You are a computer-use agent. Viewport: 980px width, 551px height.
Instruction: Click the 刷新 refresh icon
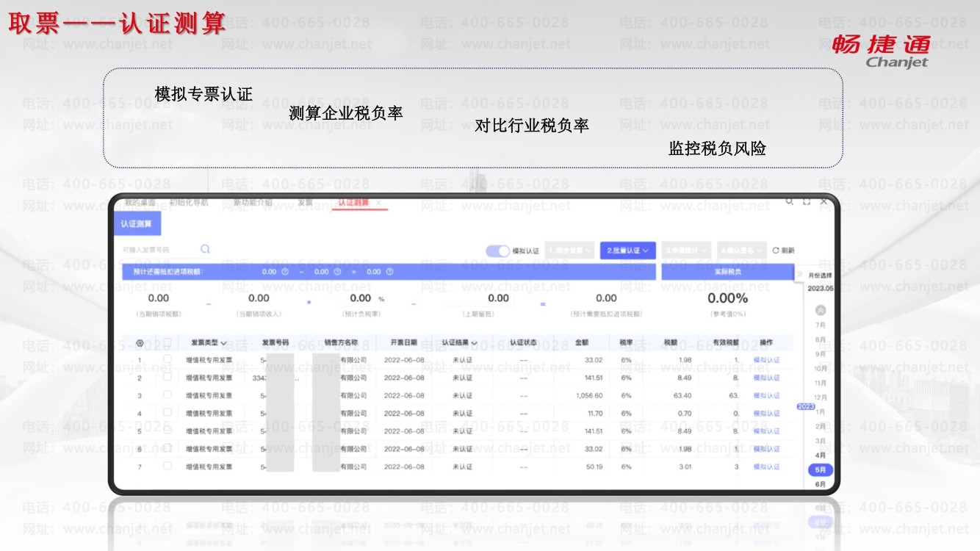775,251
